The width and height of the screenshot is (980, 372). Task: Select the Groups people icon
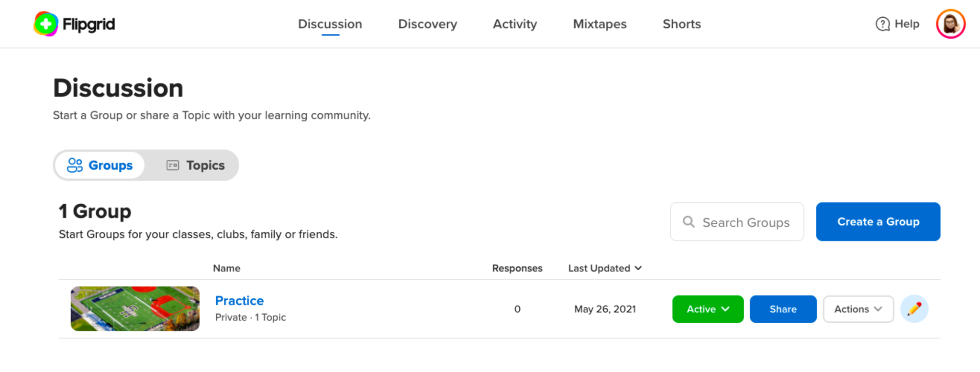tap(75, 165)
